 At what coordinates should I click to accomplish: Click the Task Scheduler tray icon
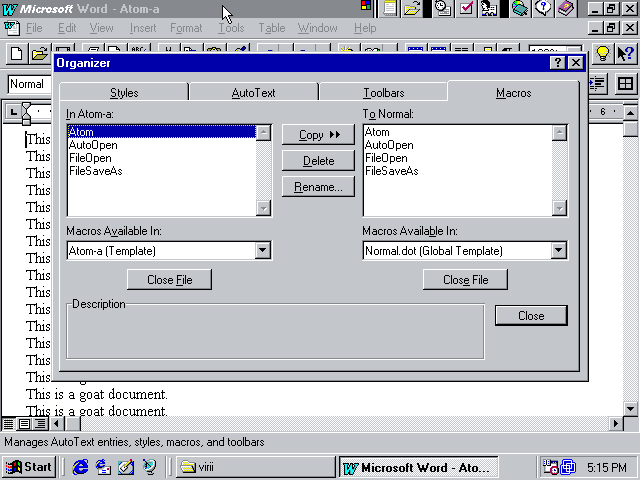point(550,467)
